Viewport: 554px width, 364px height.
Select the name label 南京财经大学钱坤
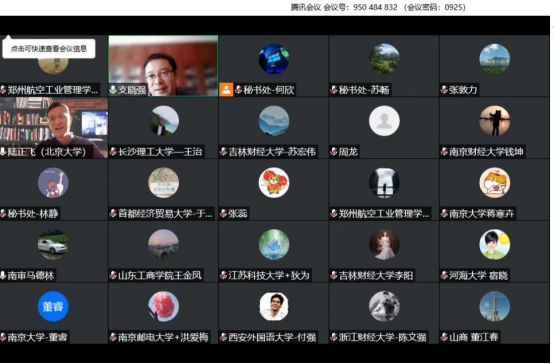coord(486,152)
